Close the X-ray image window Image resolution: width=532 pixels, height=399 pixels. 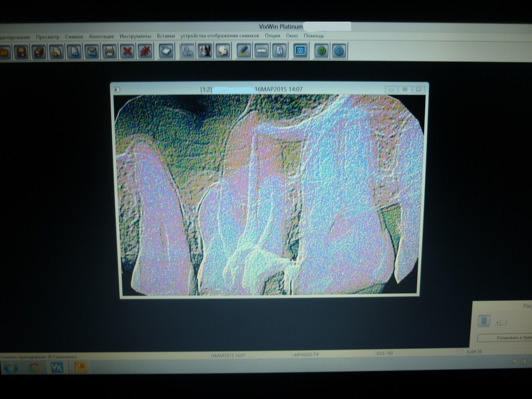tap(418, 90)
